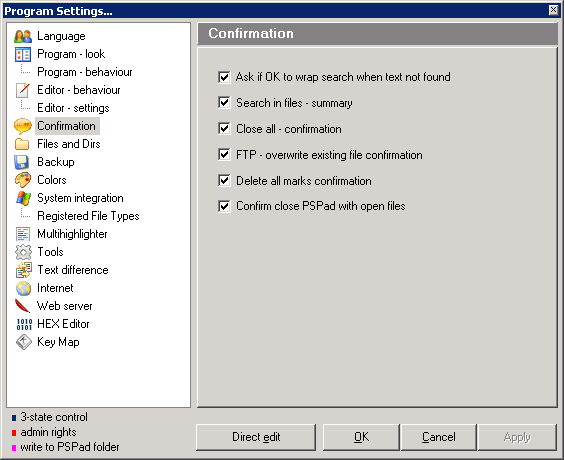Select Files and Dirs category

(69, 144)
